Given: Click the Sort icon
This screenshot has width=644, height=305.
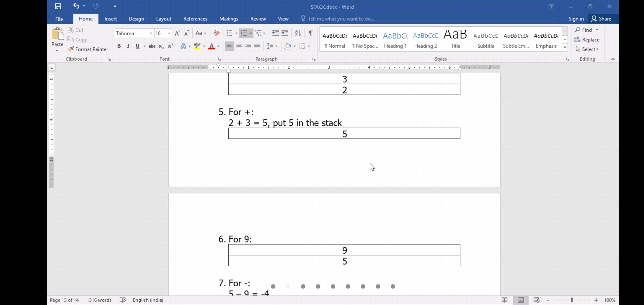Looking at the screenshot, I should (298, 33).
